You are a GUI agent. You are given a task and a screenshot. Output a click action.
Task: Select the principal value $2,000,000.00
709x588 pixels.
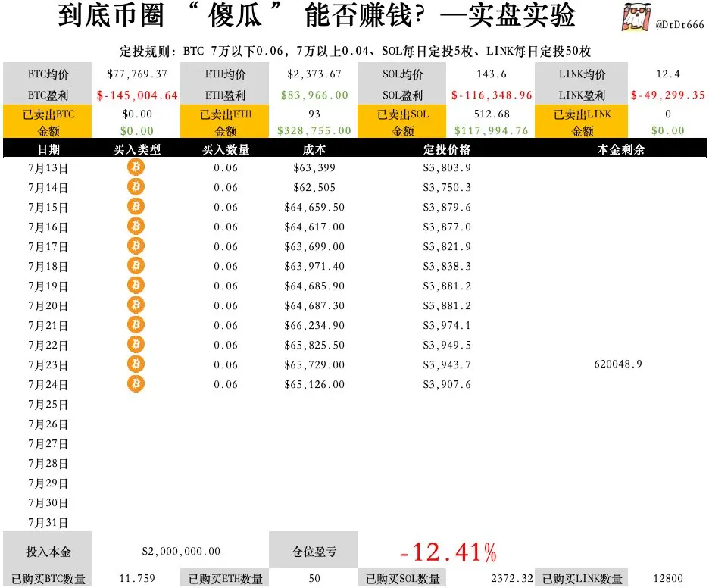[181, 551]
